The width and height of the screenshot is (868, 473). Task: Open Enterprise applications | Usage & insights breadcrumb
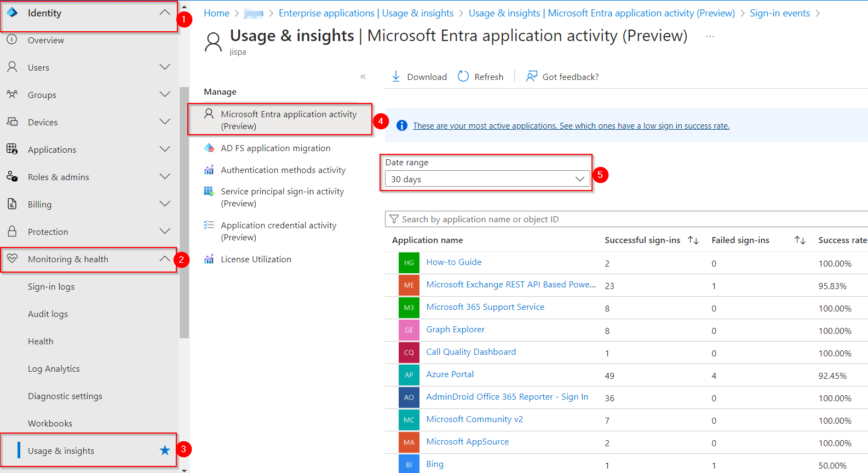(x=366, y=13)
